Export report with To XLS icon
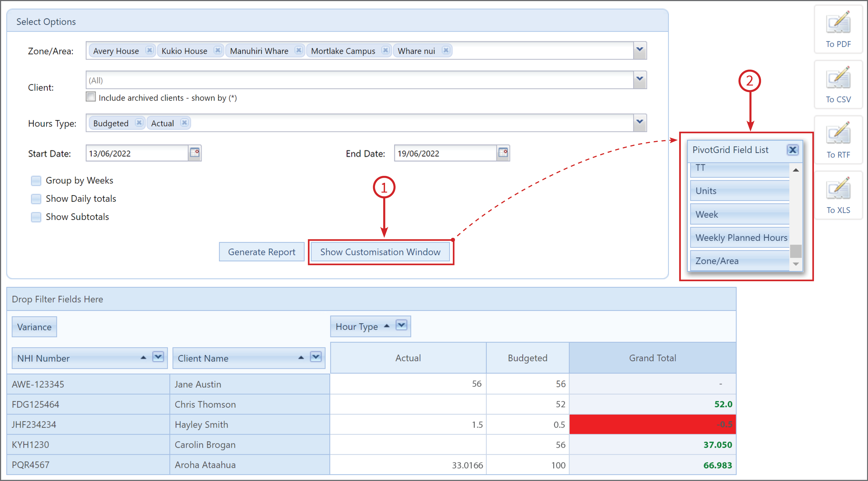The image size is (868, 481). point(838,195)
